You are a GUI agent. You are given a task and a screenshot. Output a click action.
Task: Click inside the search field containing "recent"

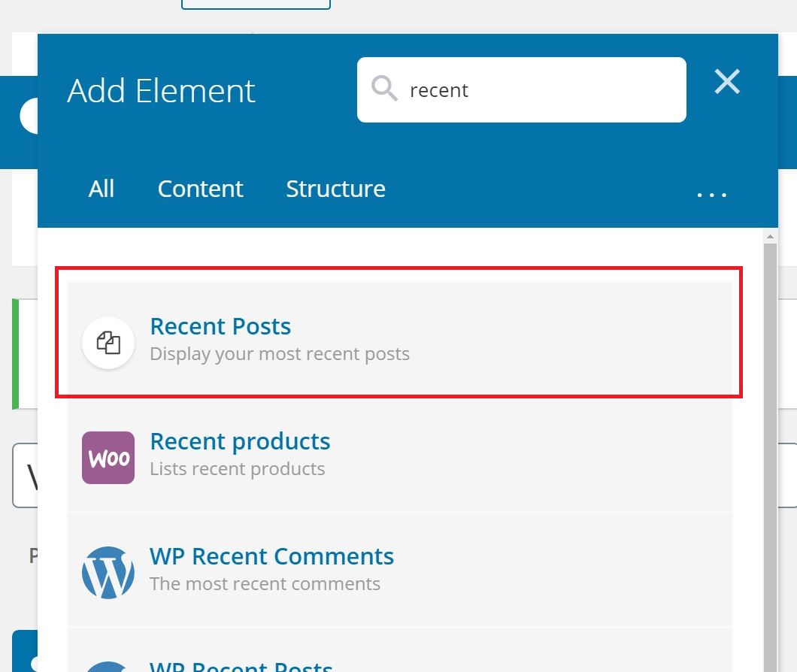(x=522, y=89)
